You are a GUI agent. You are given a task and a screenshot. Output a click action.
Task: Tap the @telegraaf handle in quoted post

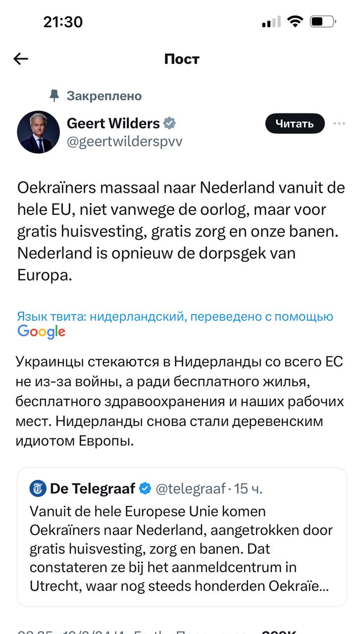[x=191, y=489]
